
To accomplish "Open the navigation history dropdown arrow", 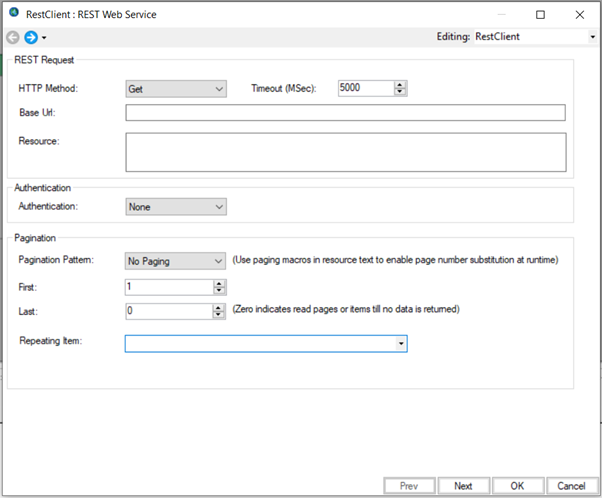I will pyautogui.click(x=44, y=38).
